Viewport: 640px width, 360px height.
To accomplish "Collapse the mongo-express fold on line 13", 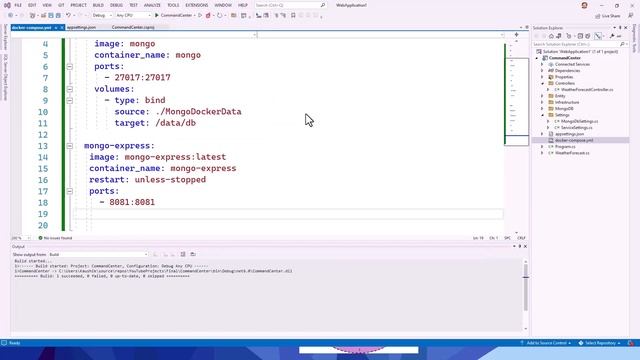I will pos(70,146).
